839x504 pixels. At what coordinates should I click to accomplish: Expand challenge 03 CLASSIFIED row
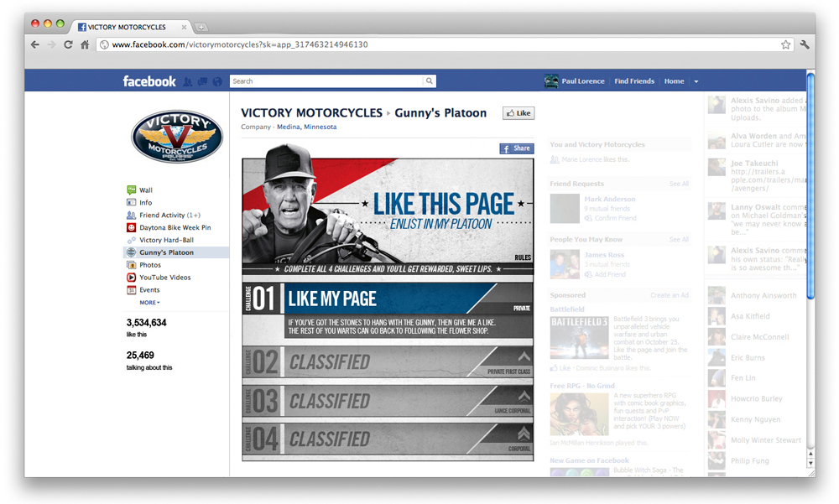(388, 401)
